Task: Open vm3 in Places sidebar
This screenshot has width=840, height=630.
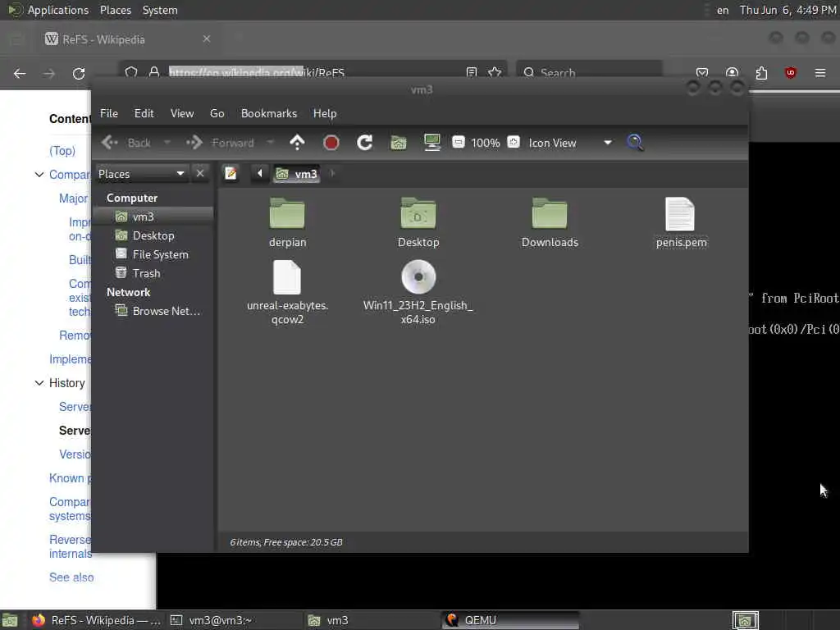Action: (x=153, y=217)
